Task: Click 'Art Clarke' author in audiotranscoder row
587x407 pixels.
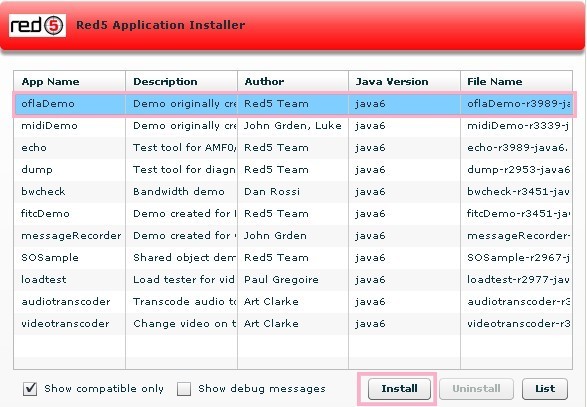Action: pos(293,302)
